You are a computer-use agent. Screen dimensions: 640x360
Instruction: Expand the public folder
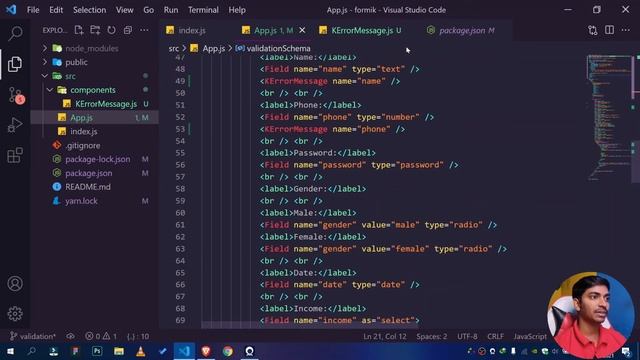click(45, 62)
